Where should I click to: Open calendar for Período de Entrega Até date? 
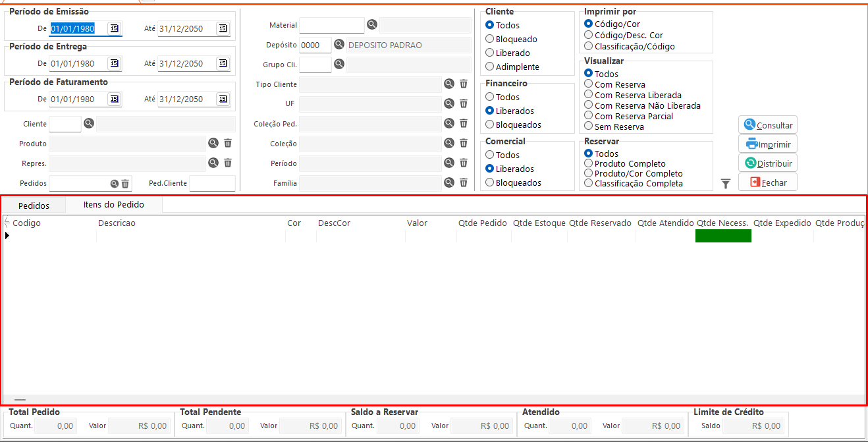[223, 64]
